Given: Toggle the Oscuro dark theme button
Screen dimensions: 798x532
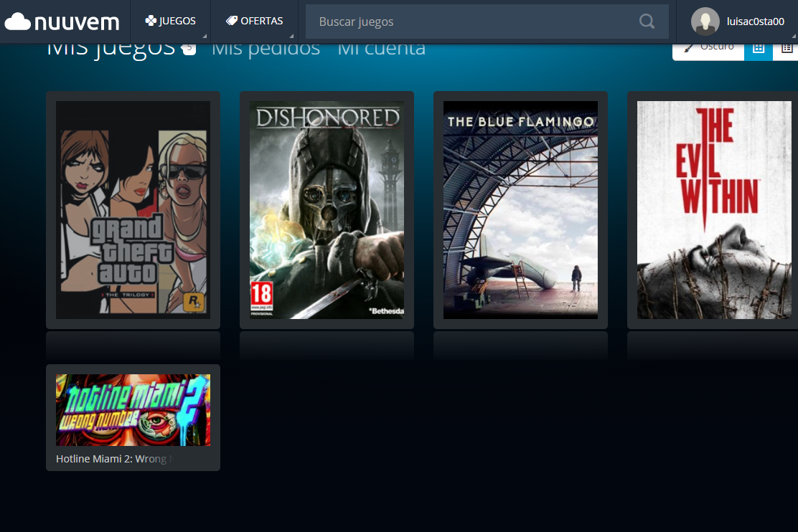Looking at the screenshot, I should 708,52.
